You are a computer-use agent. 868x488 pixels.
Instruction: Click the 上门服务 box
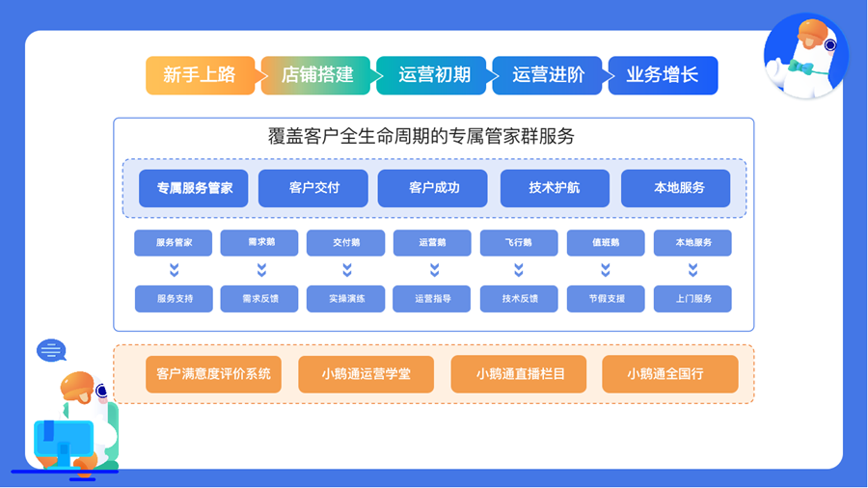692,299
